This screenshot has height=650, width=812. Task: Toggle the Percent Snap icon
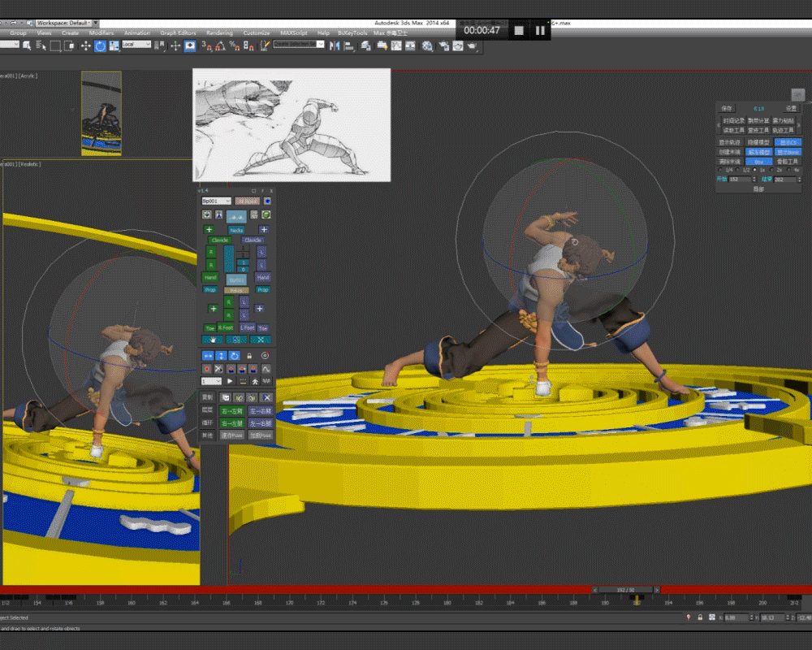pyautogui.click(x=235, y=46)
